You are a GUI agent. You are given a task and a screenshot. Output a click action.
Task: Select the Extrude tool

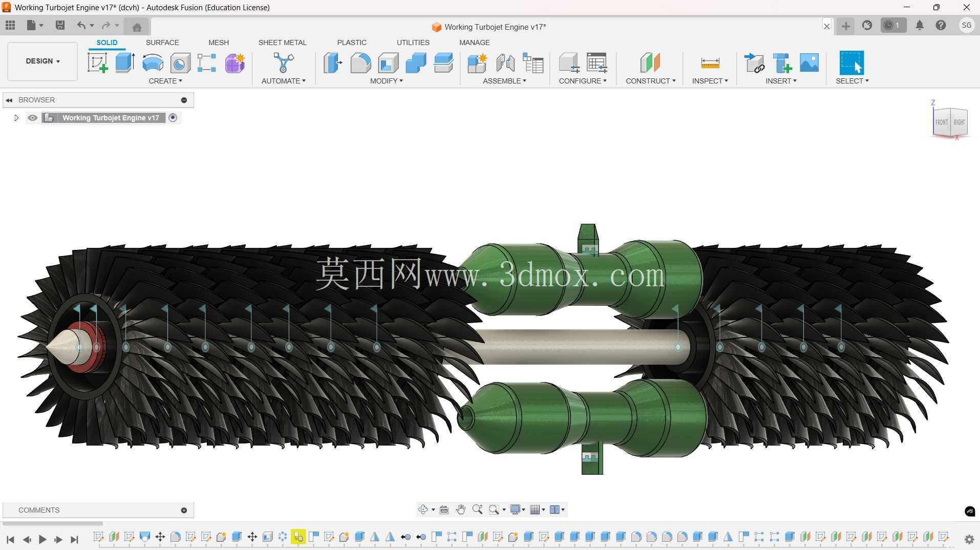click(x=125, y=63)
